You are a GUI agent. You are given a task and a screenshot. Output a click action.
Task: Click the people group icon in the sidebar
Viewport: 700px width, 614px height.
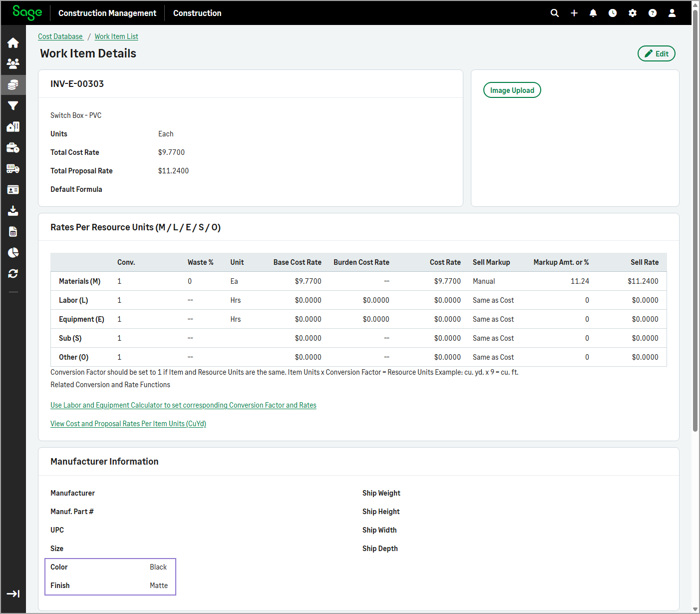pos(13,64)
